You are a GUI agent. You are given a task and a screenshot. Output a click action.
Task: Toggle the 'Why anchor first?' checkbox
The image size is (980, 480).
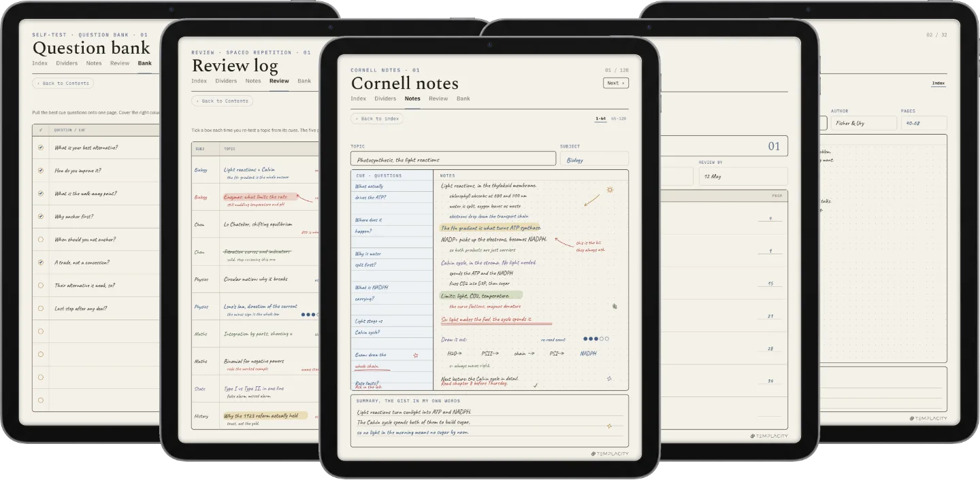tap(41, 217)
